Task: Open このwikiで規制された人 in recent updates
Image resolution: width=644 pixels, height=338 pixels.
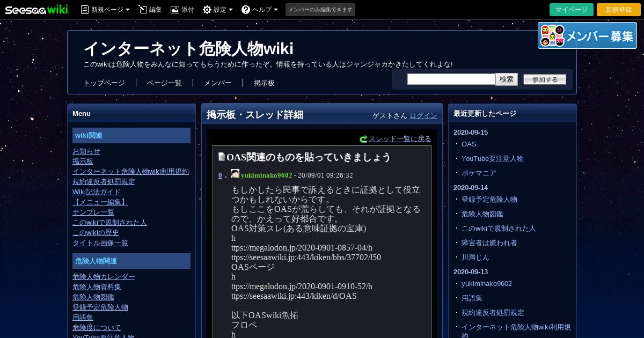Action: (x=499, y=229)
